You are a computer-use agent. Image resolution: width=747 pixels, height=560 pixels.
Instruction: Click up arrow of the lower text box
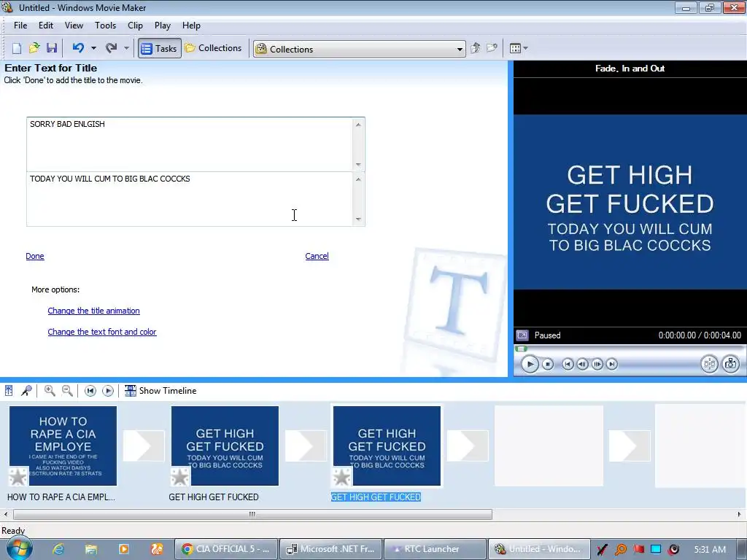[358, 179]
